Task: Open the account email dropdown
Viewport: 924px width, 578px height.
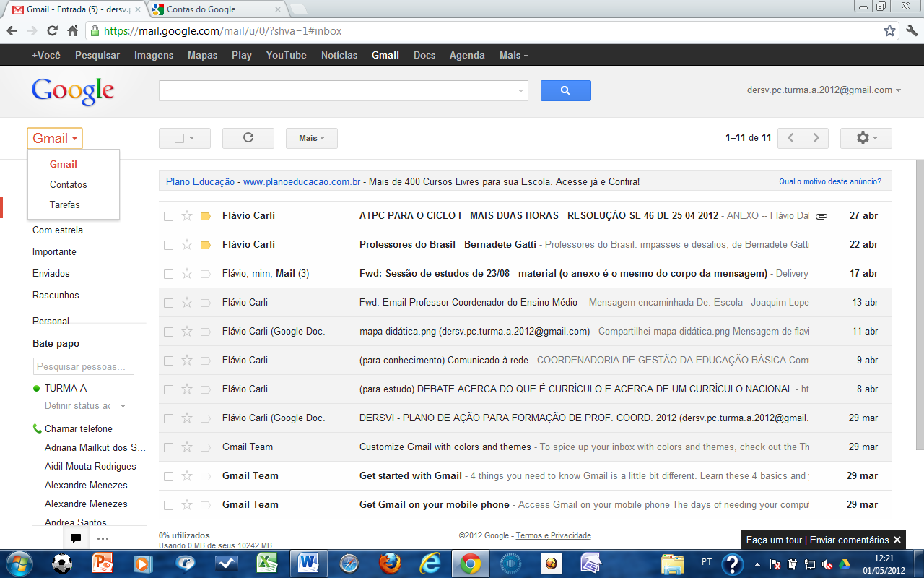Action: [824, 90]
